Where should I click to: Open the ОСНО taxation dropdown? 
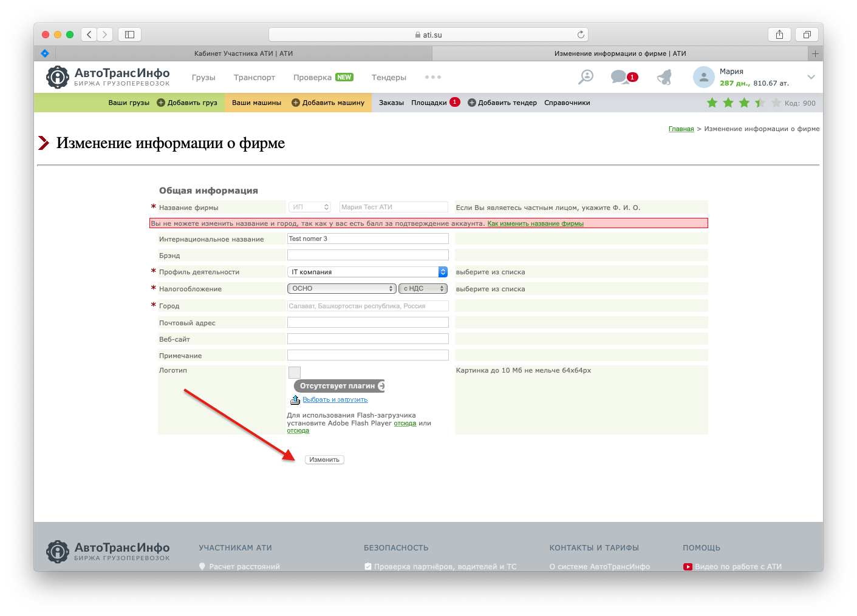[342, 288]
